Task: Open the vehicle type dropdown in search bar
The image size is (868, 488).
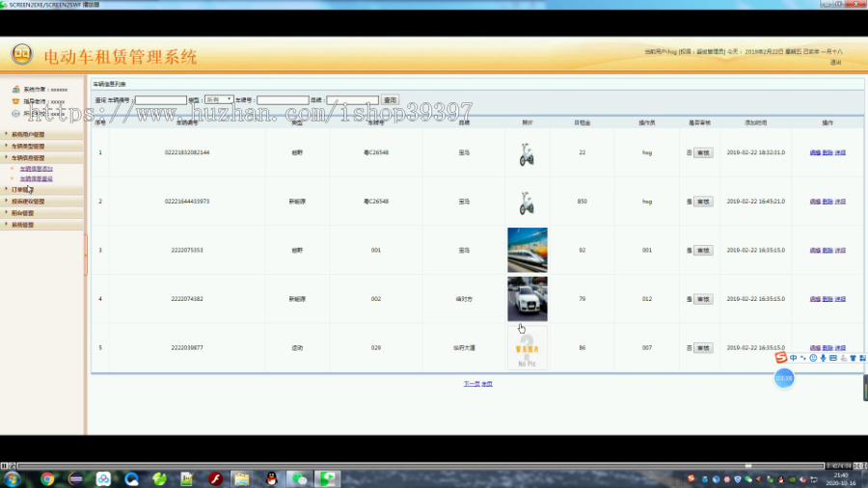Action: (x=219, y=99)
